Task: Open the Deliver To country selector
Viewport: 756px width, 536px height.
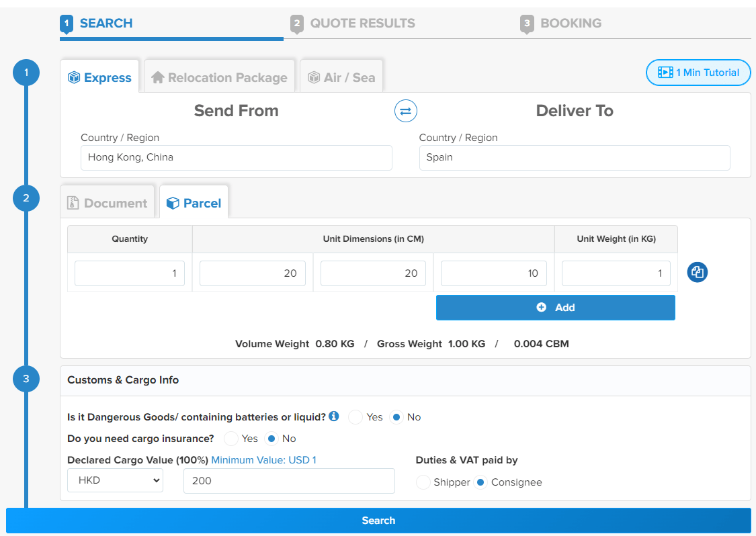Action: (575, 158)
